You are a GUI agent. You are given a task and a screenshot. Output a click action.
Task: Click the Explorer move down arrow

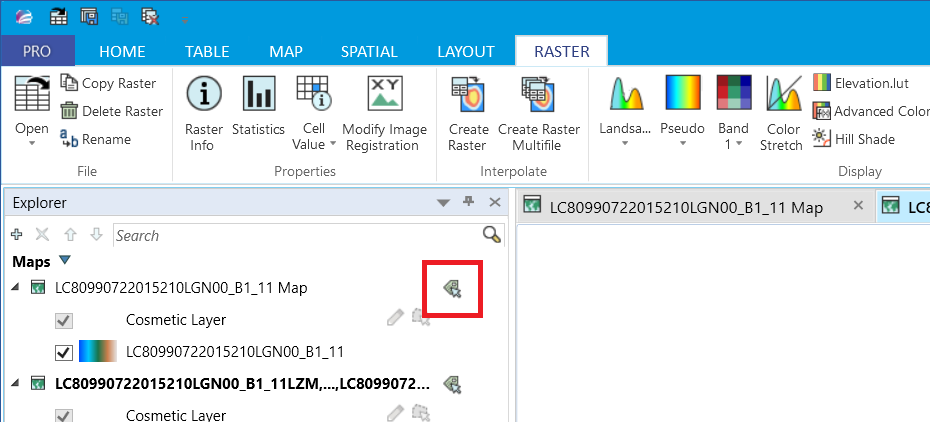point(97,235)
